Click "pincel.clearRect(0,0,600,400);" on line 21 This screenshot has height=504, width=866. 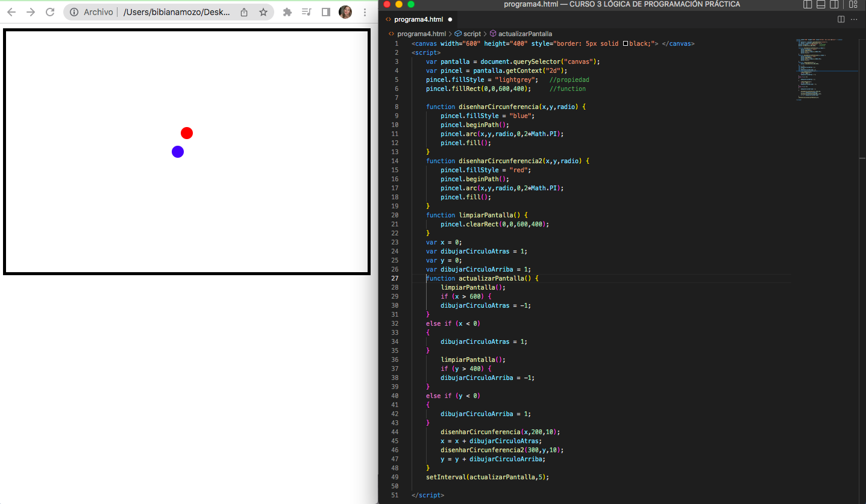pyautogui.click(x=495, y=224)
